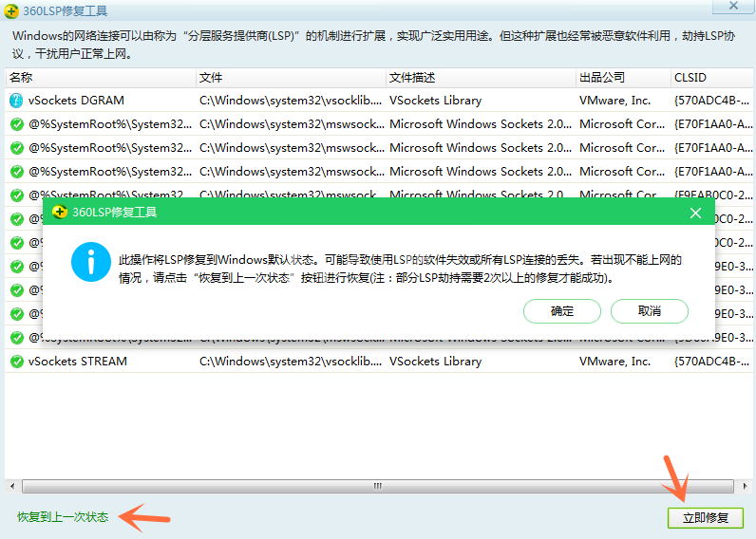
Task: Sort by the 文件 column header
Action: tap(291, 78)
